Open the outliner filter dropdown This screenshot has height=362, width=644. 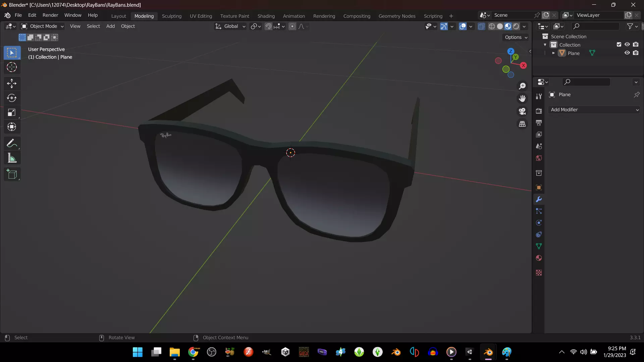[632, 26]
